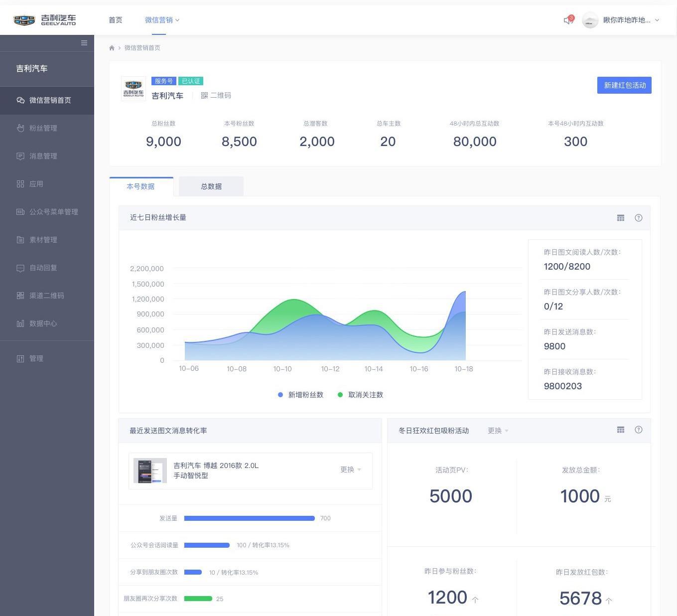The image size is (677, 616).
Task: Click the green 朋友圈再次分享次数 bar
Action: pyautogui.click(x=198, y=599)
